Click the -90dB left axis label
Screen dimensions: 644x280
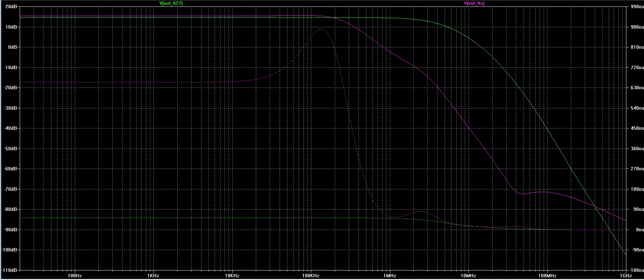[10, 230]
